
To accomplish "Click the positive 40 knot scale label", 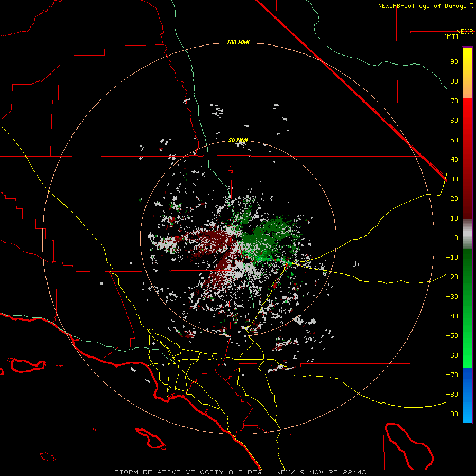I will tap(454, 160).
